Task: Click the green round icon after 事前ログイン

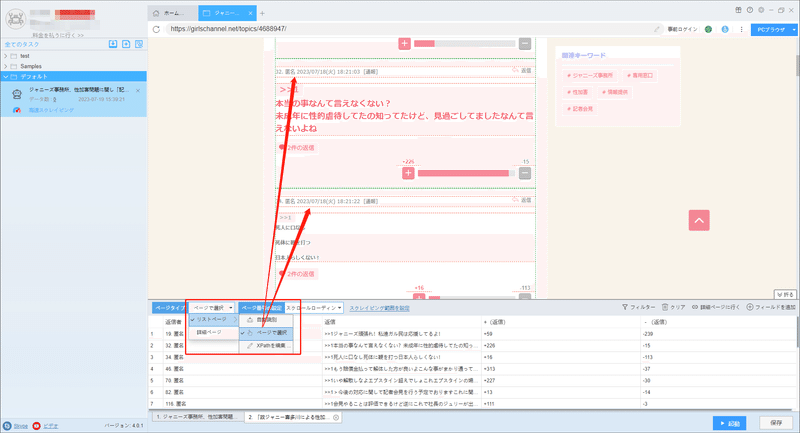Action: tap(708, 29)
